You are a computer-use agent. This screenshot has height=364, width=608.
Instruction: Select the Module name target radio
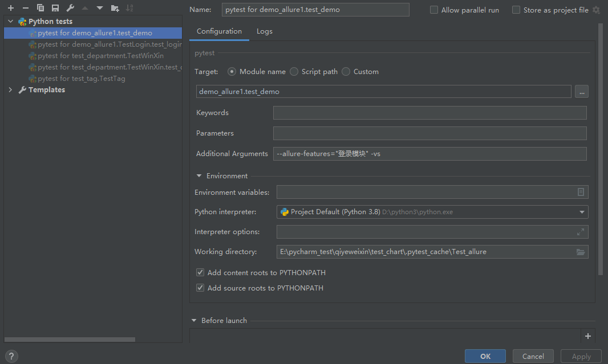click(x=232, y=72)
